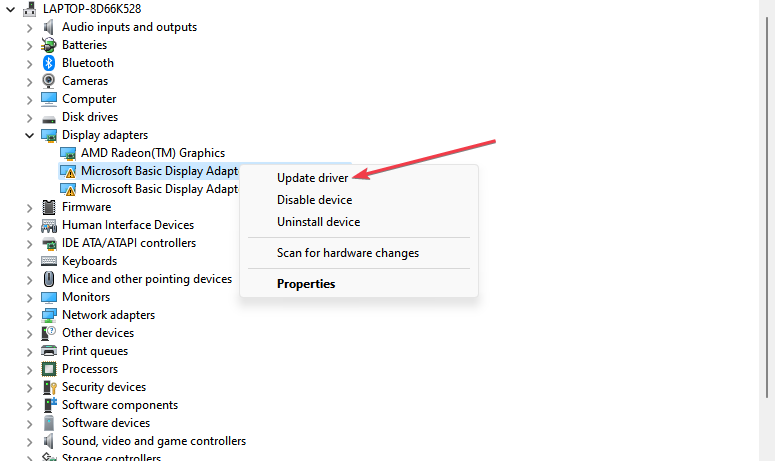Image resolution: width=775 pixels, height=461 pixels.
Task: Click the AMD Radeon(TM) Graphics device icon
Action: coord(68,153)
